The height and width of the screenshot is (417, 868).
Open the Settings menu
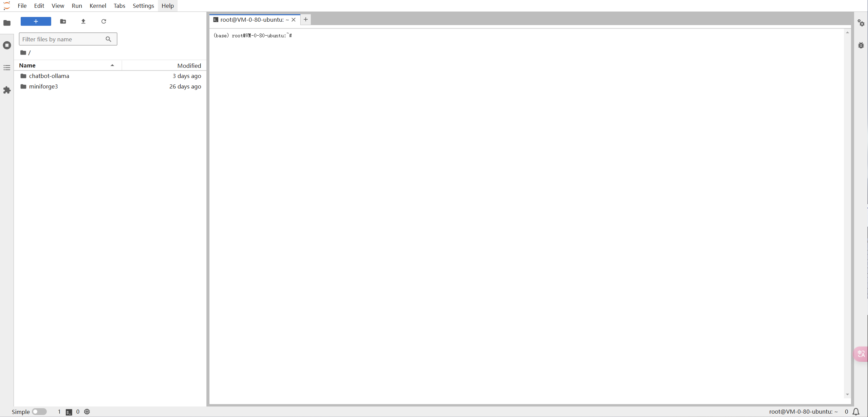click(x=143, y=6)
